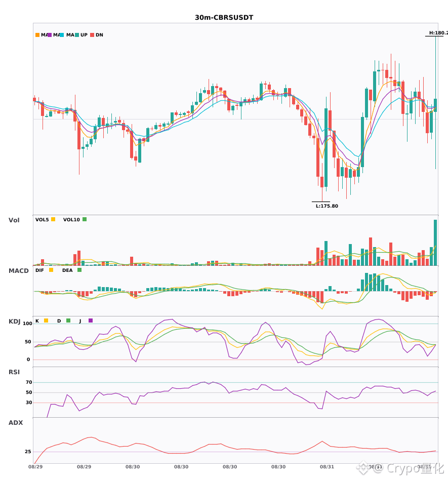Select the KDJ panel label

tap(14, 322)
